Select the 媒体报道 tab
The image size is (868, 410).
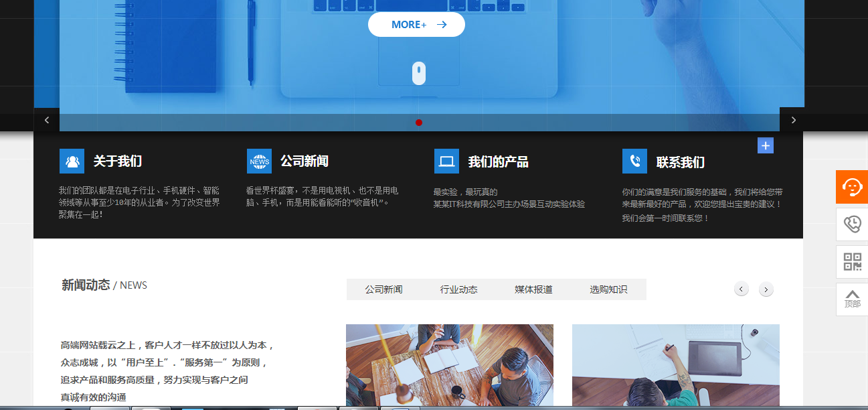pos(533,289)
